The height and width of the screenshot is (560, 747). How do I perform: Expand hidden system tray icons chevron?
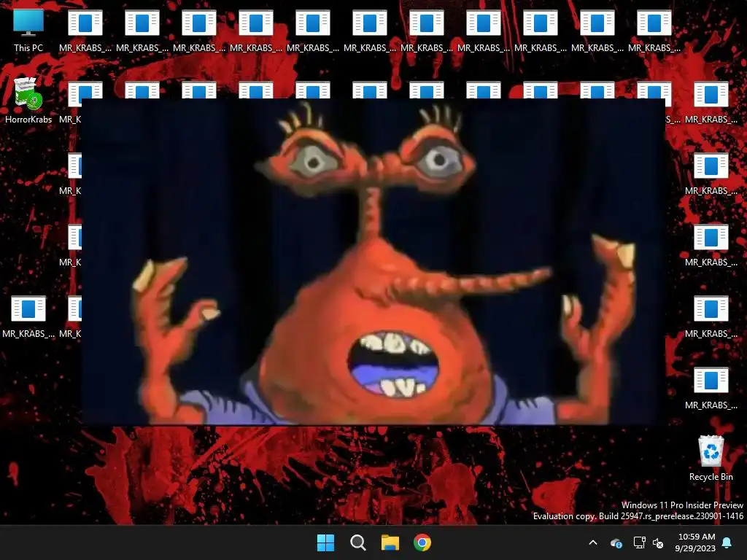pyautogui.click(x=593, y=542)
